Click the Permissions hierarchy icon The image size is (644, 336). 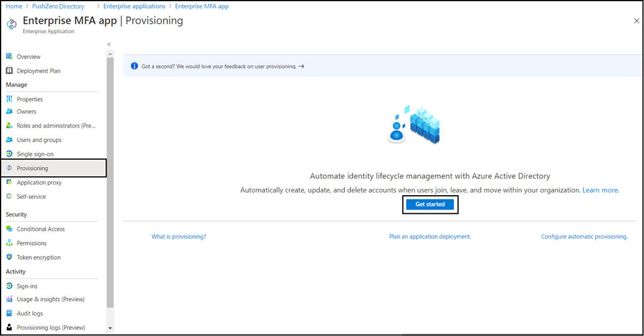9,242
